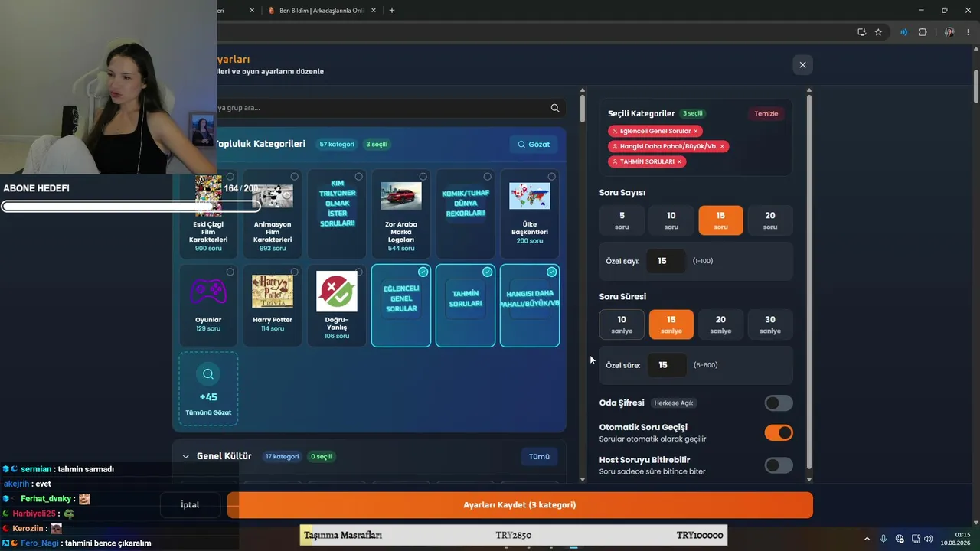
Task: Uncheck the EĞLENCELİ GENEL SORULAR category
Action: (401, 305)
